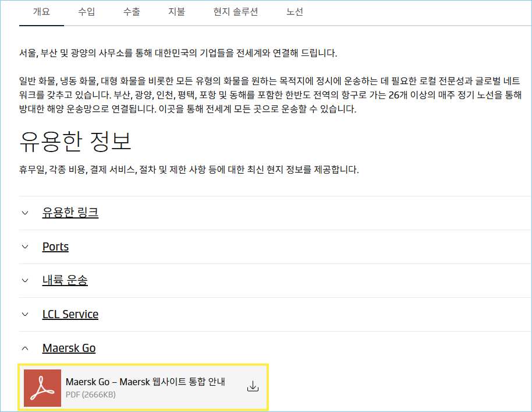The image size is (532, 412).
Task: Select the 현지 솔루션 tab
Action: coord(235,12)
